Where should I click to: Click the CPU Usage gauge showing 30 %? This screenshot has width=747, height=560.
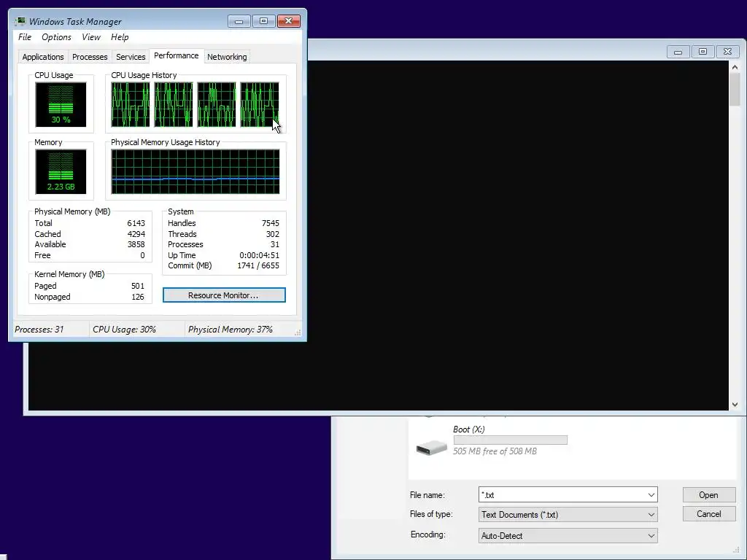coord(61,104)
